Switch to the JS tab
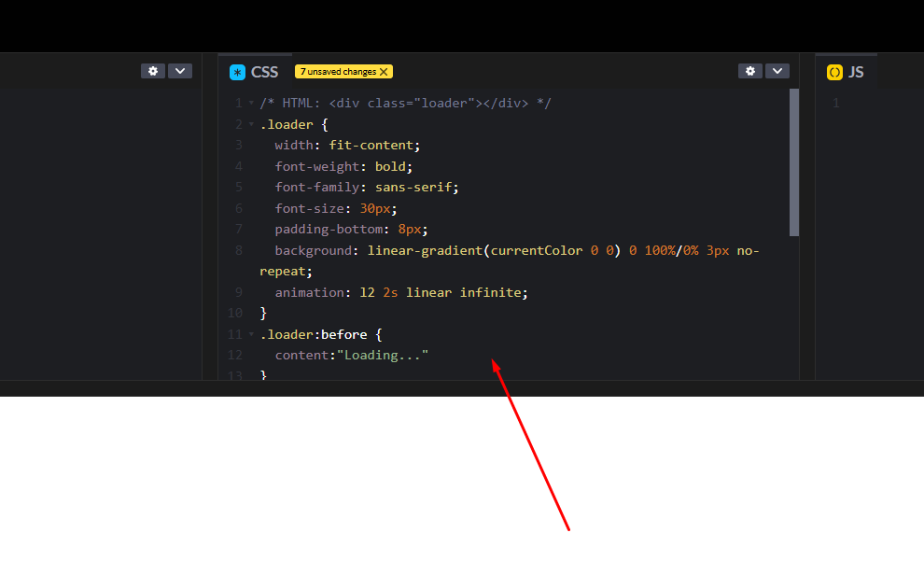924x575 pixels. click(x=856, y=71)
